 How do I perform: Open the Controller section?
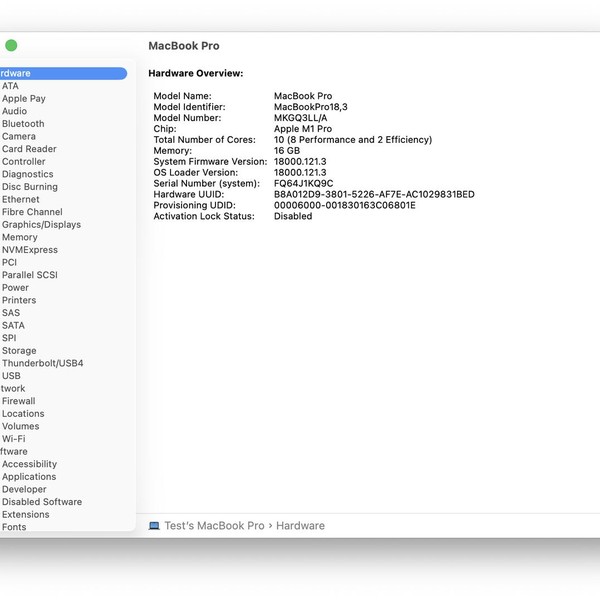click(23, 161)
